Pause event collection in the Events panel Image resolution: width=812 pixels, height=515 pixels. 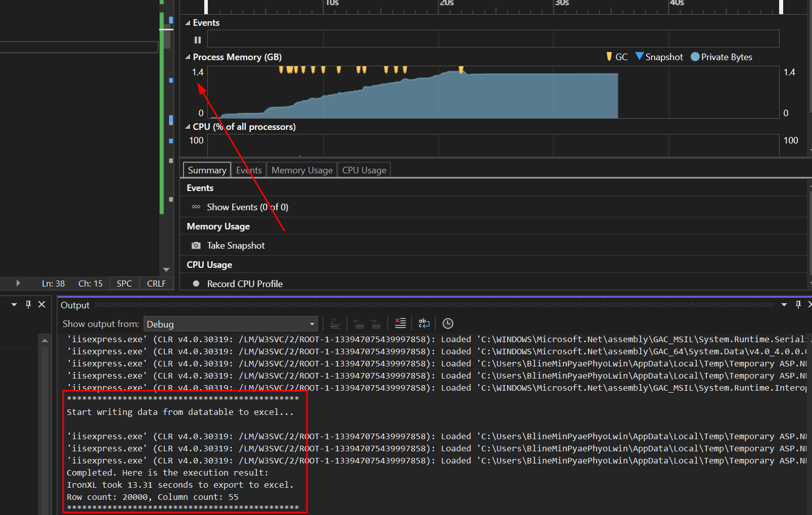pyautogui.click(x=197, y=39)
